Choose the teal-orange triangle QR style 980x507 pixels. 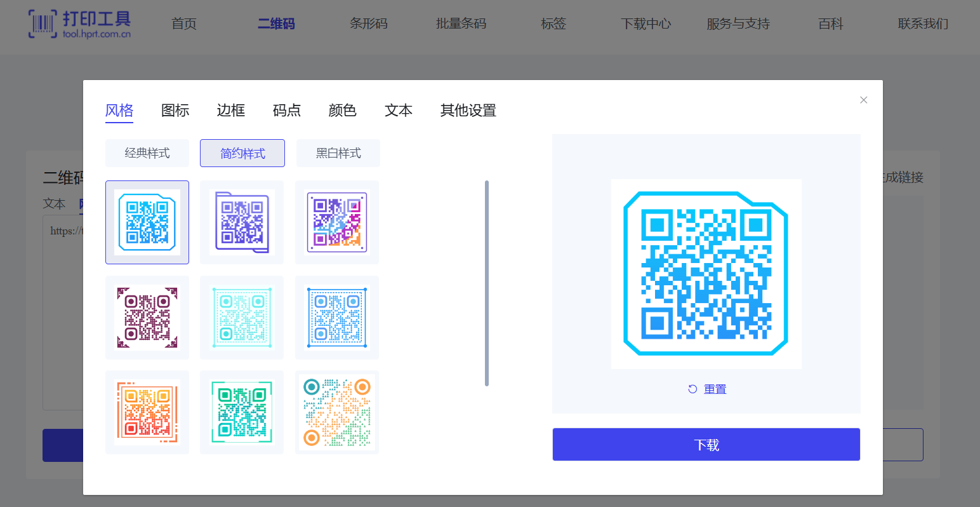[x=337, y=412]
